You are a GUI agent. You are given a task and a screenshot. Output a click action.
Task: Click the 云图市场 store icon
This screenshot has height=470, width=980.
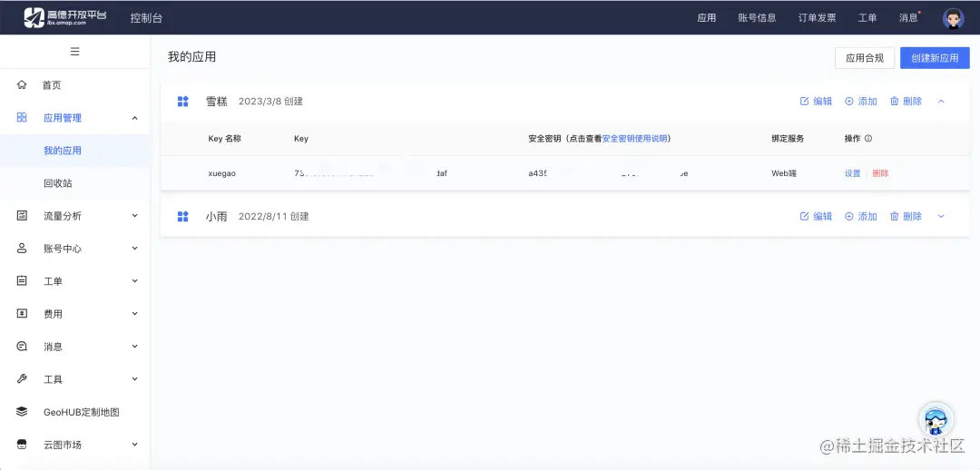[x=22, y=445]
